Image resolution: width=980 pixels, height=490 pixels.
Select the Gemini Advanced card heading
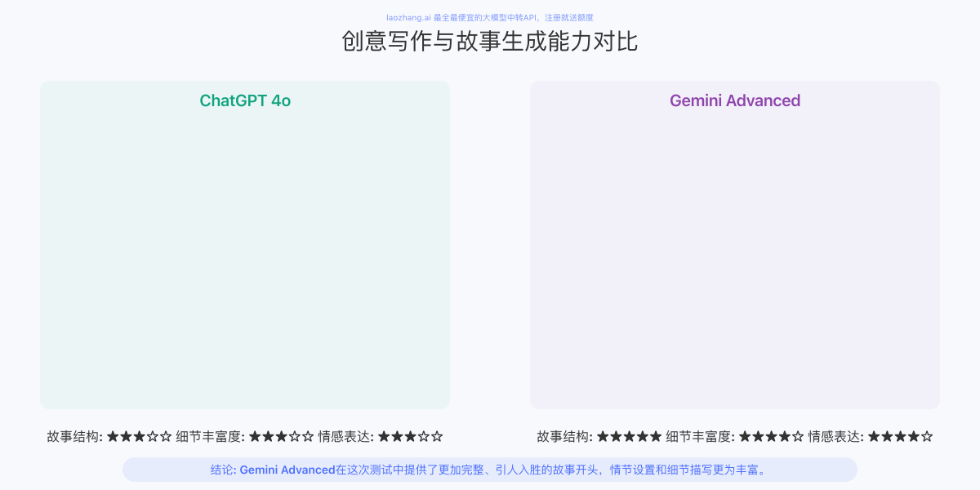[735, 100]
